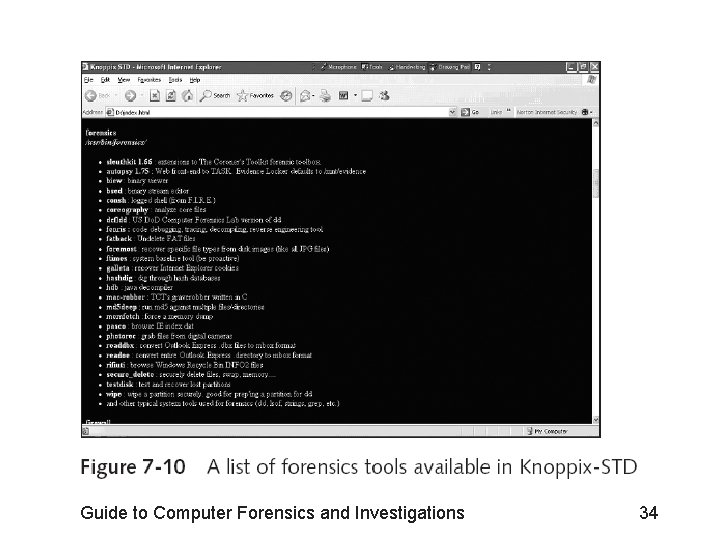Open the language bar options arrow
This screenshot has height=540, width=720.
pyautogui.click(x=489, y=67)
